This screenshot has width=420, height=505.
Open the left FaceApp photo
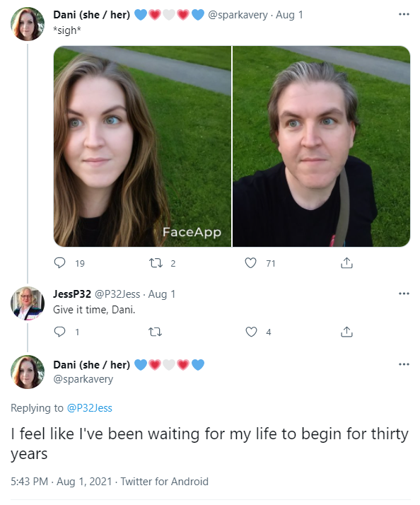(x=142, y=146)
